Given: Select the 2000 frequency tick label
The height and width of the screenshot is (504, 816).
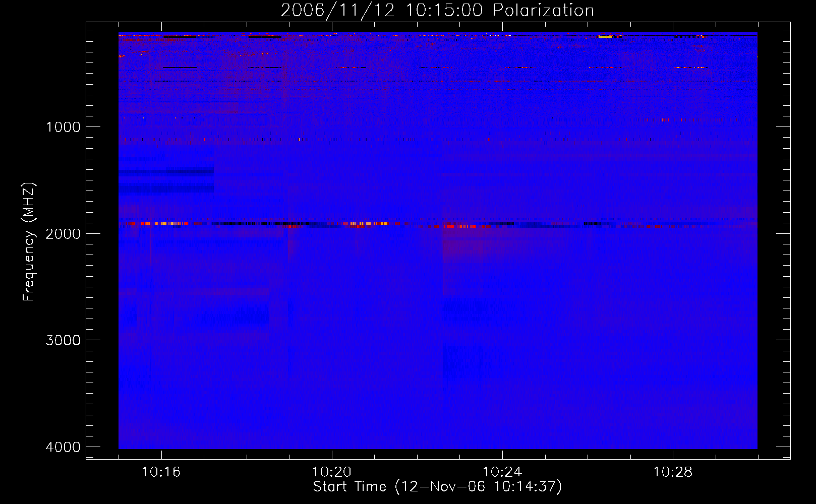Looking at the screenshot, I should pyautogui.click(x=63, y=234).
